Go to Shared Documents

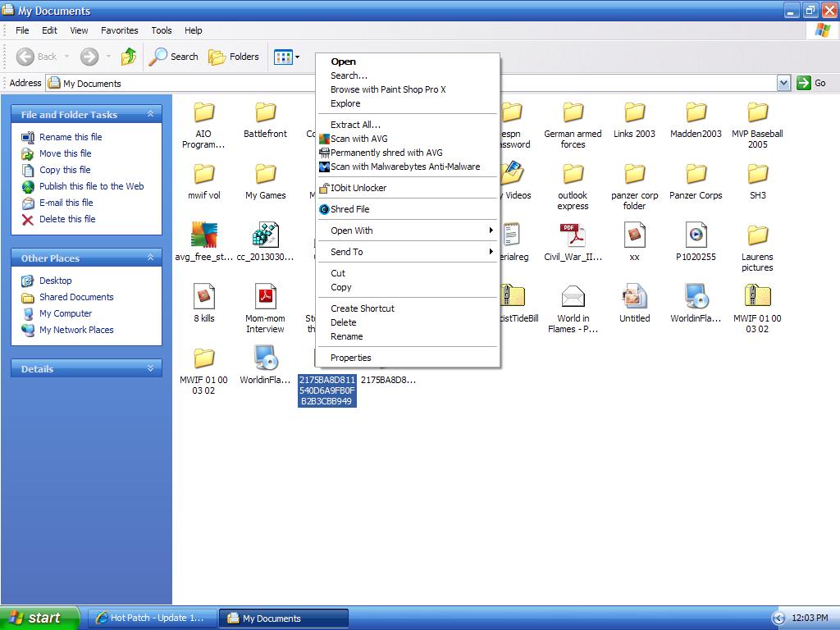tap(76, 297)
